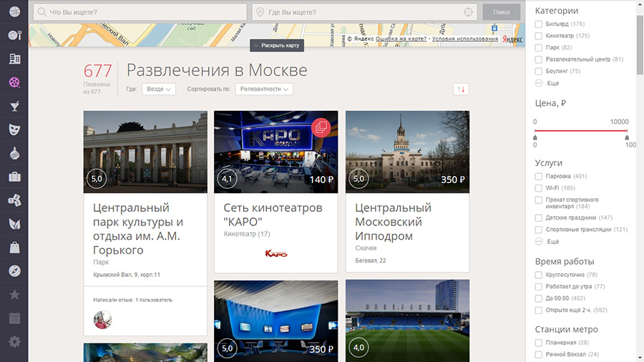This screenshot has height=362, width=644.
Task: Open the cocktail glass bars category
Action: (14, 107)
